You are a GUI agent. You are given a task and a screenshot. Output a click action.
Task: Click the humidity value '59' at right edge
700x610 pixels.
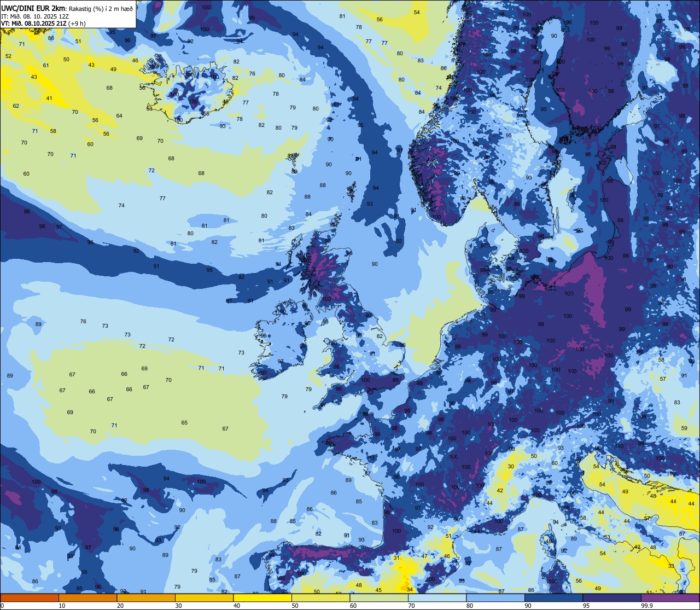684,428
